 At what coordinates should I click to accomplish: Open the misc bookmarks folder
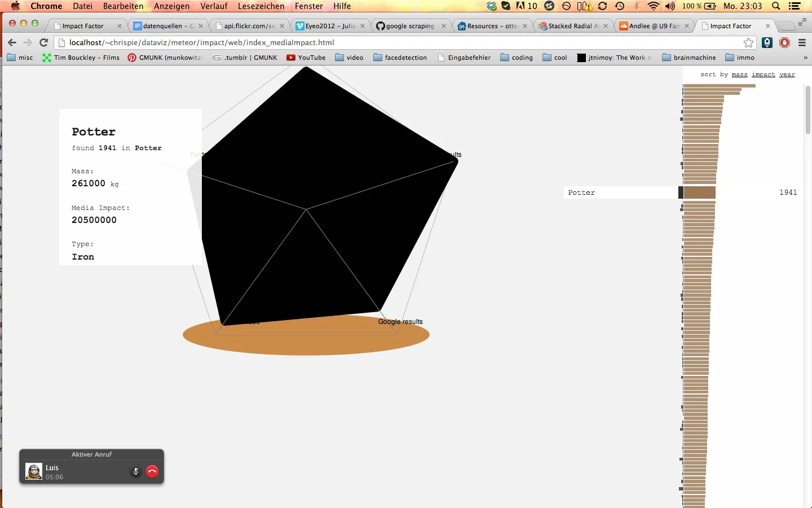point(20,58)
